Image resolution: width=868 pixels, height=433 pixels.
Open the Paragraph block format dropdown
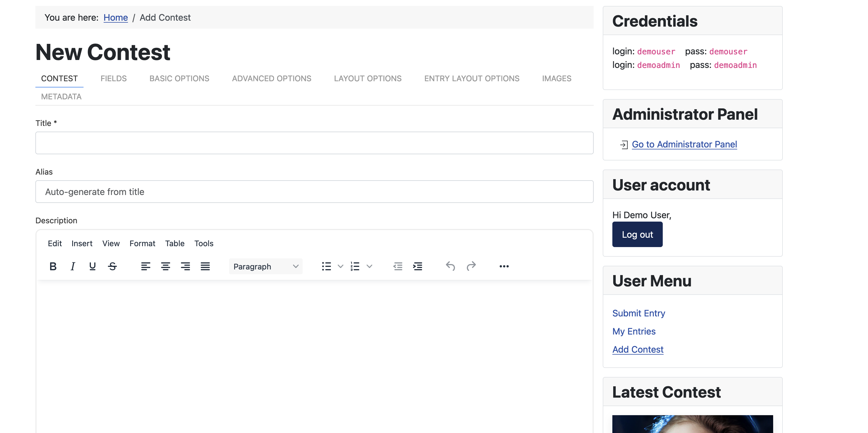266,266
